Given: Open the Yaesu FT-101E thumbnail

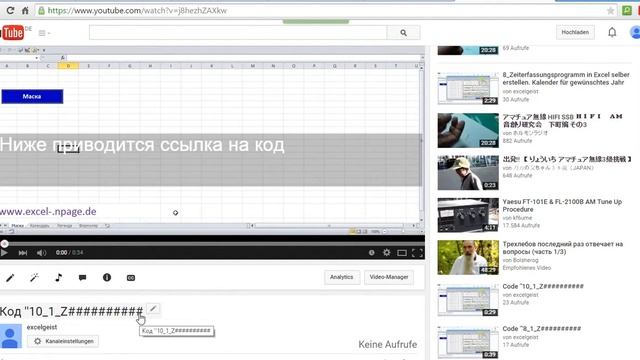Looking at the screenshot, I should (x=468, y=215).
